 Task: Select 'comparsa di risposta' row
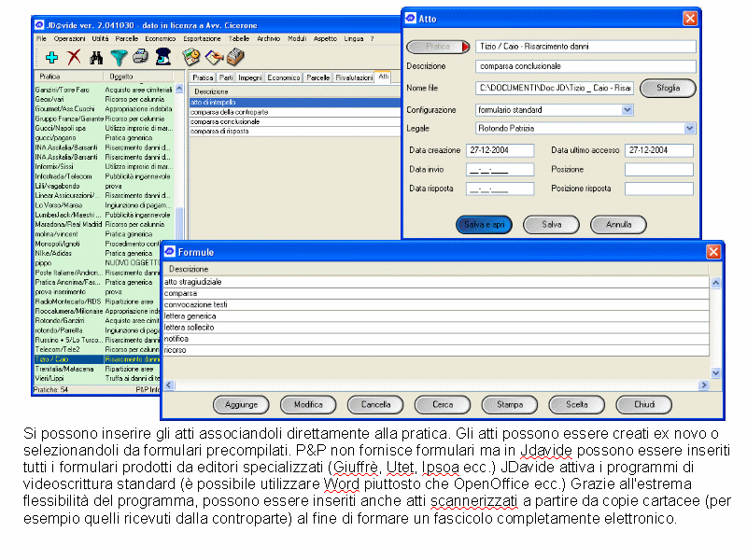295,132
